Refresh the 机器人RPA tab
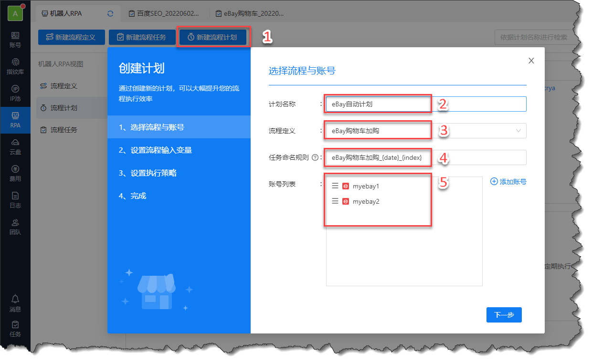Viewport: 592px width, 364px height. (111, 14)
